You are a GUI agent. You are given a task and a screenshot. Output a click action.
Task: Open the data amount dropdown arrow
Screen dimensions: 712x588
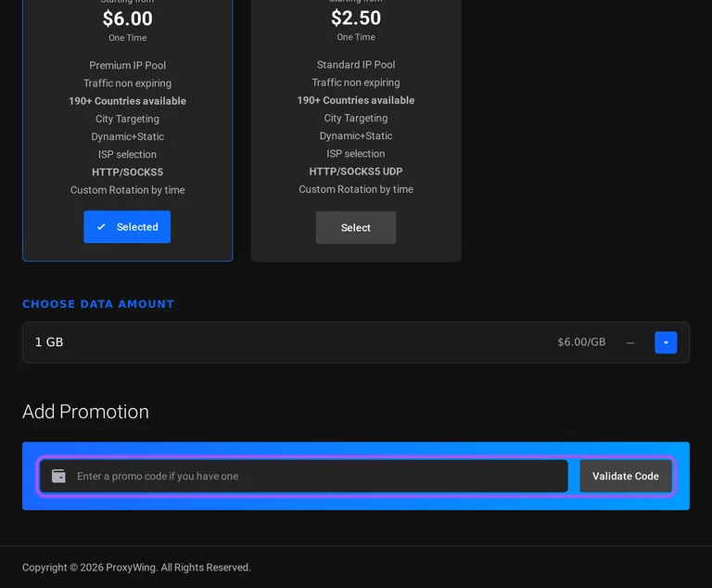tap(666, 342)
